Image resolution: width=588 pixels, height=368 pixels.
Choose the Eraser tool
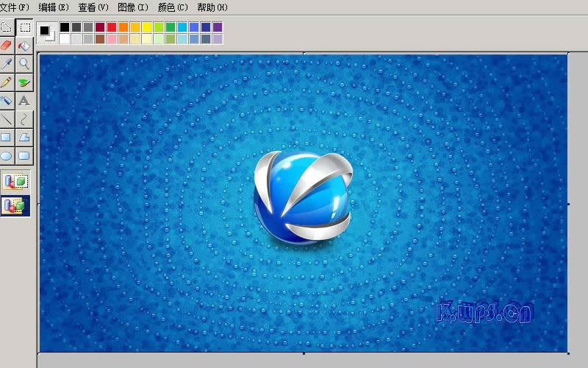[7, 46]
